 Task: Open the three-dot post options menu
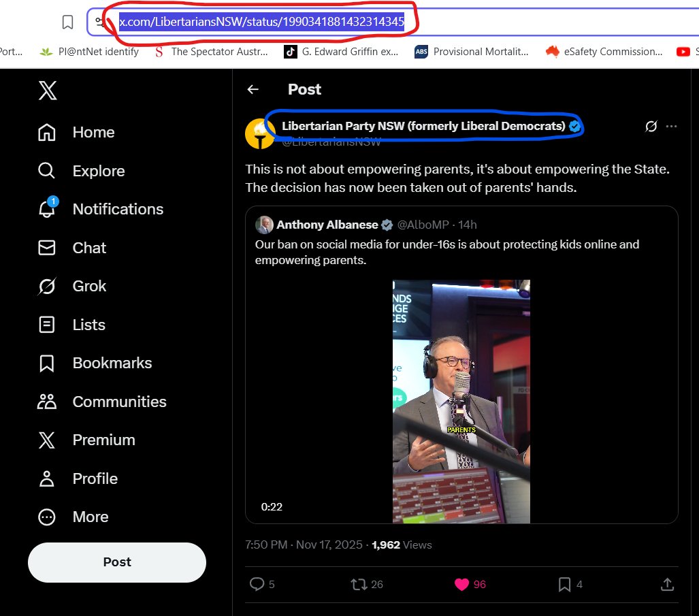click(671, 127)
